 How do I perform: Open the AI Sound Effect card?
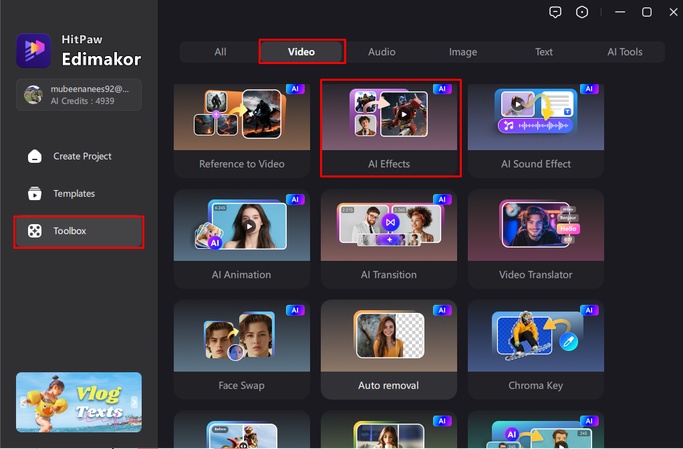(536, 129)
